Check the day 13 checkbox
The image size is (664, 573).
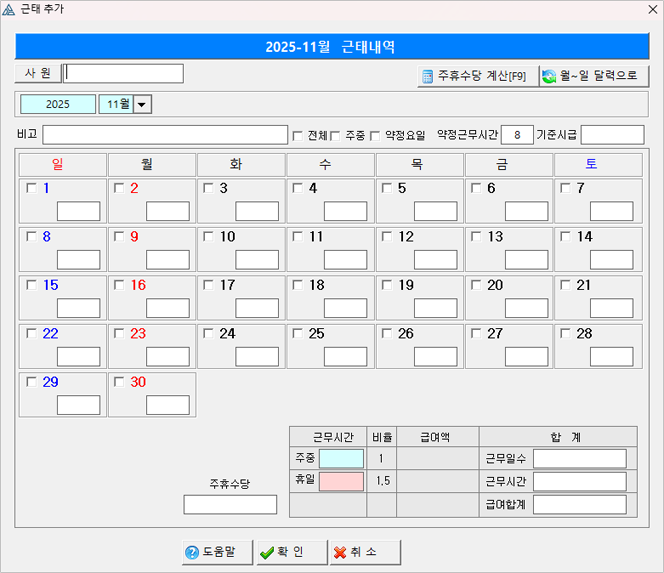(x=476, y=236)
